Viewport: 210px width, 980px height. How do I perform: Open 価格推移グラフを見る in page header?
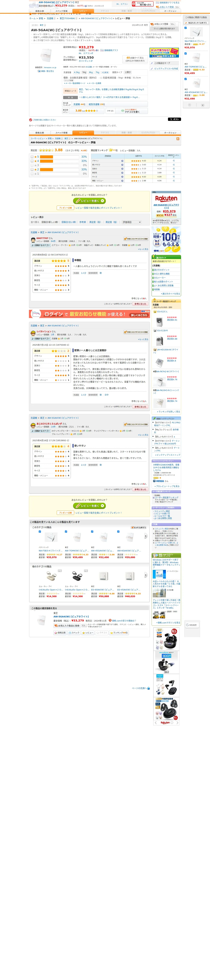(168, 3)
